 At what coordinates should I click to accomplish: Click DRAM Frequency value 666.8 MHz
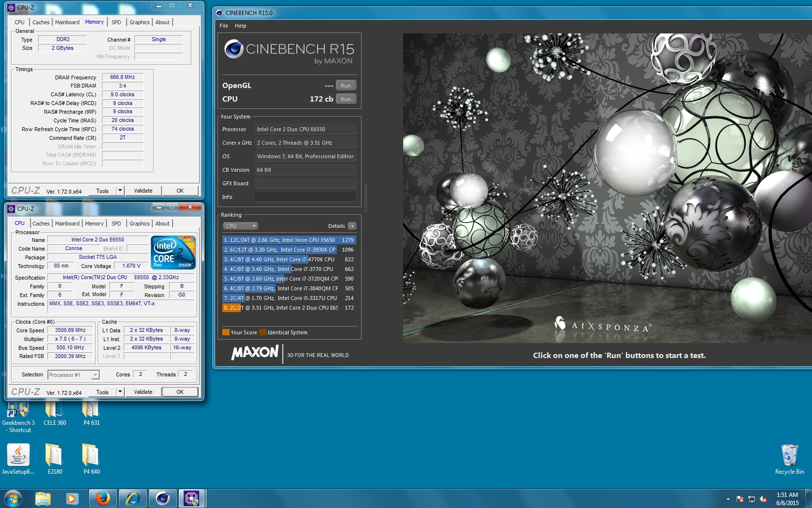(x=122, y=77)
